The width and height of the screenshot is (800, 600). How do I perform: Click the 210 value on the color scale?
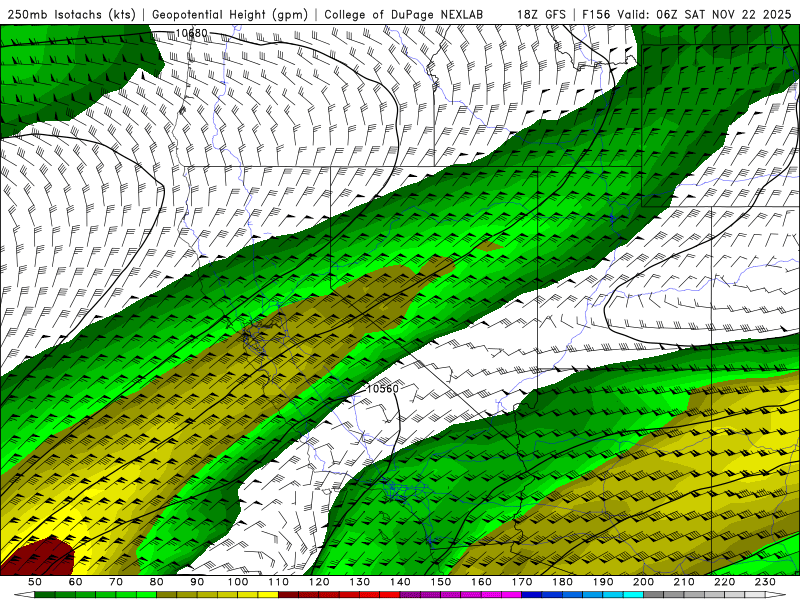pyautogui.click(x=684, y=582)
